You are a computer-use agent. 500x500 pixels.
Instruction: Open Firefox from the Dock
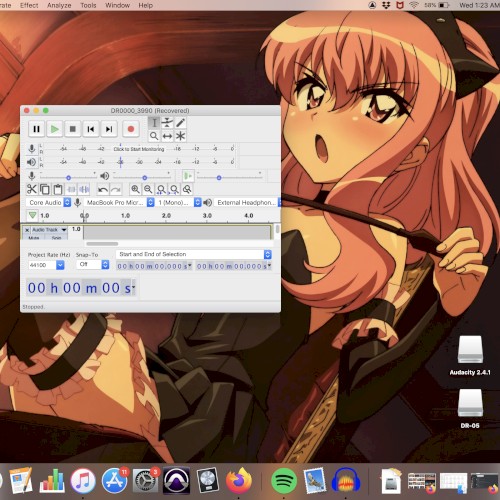click(239, 480)
